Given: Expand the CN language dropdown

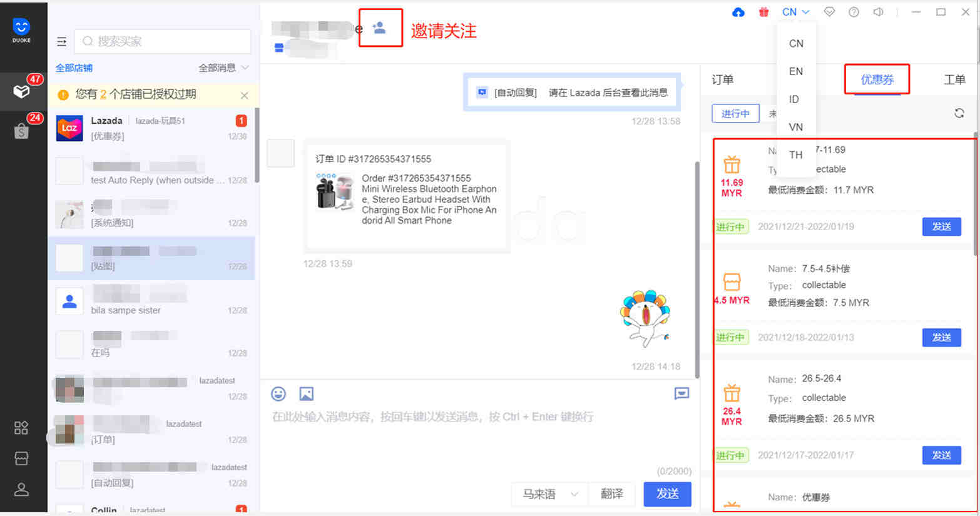Looking at the screenshot, I should [795, 12].
